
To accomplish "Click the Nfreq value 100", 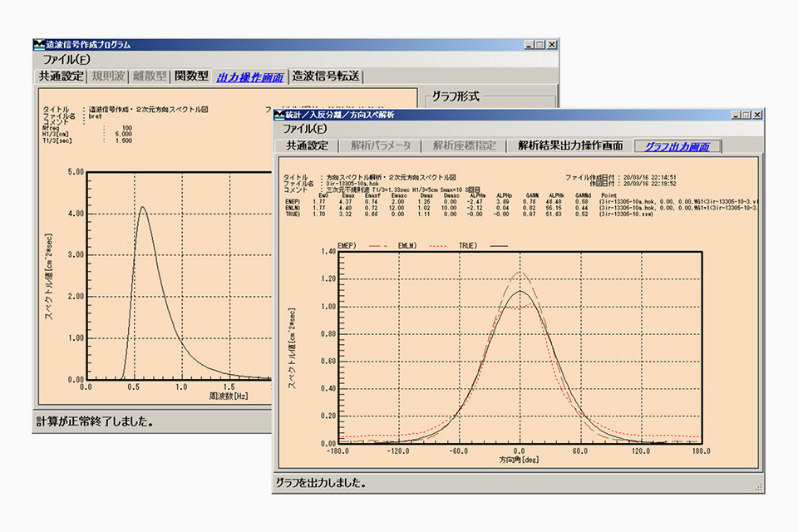I will click(x=126, y=128).
